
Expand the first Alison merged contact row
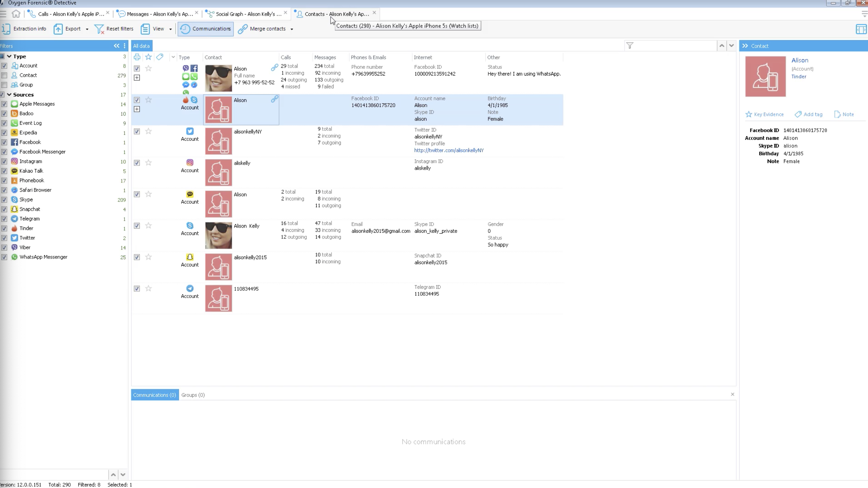click(x=137, y=78)
